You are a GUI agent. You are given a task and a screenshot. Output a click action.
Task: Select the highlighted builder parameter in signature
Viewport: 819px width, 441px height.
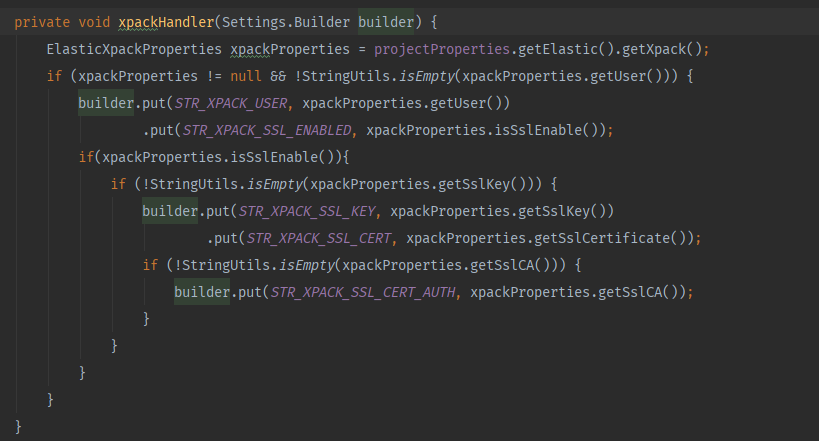(x=386, y=22)
